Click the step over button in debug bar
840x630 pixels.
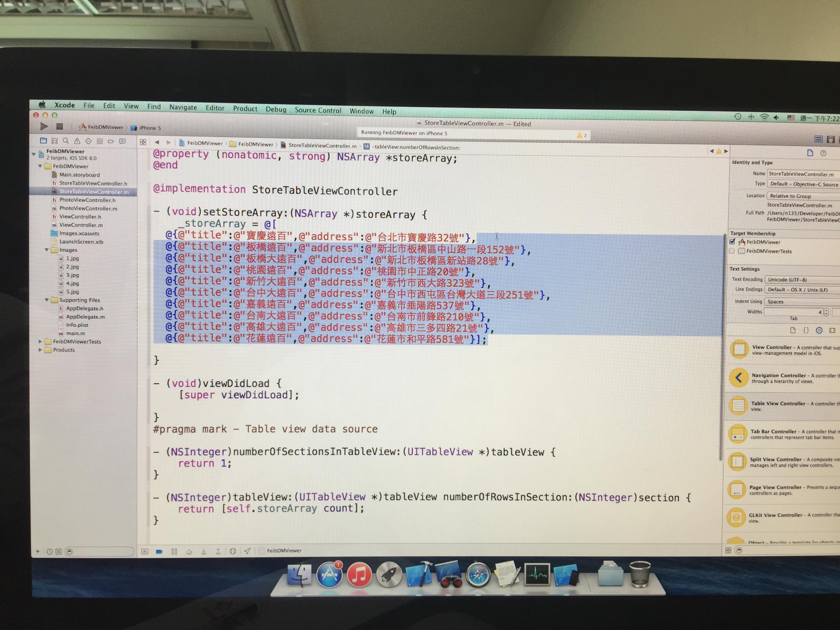pyautogui.click(x=189, y=552)
